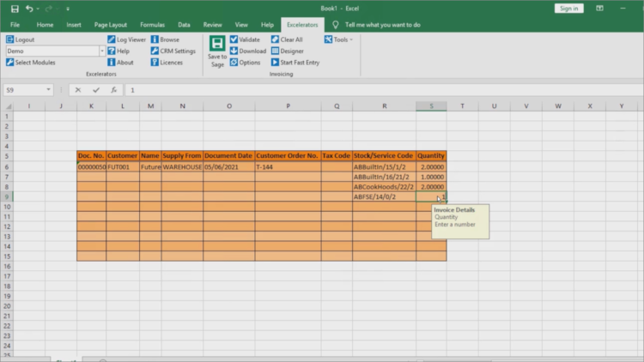
Task: Open the Tools dropdown menu
Action: point(339,39)
